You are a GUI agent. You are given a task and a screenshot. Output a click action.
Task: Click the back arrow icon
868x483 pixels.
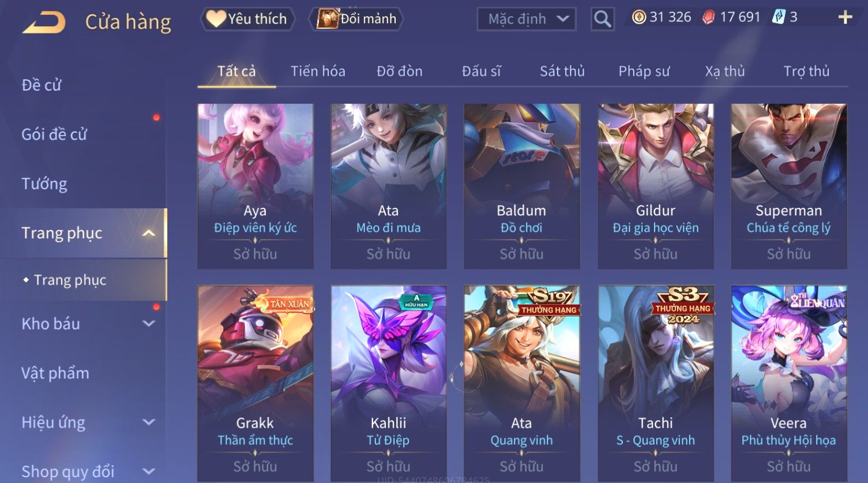44,22
